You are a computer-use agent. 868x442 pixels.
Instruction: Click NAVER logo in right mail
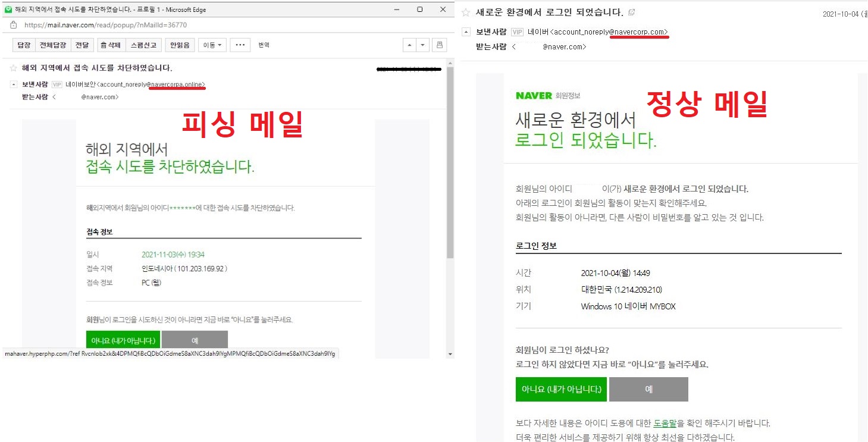(x=534, y=95)
